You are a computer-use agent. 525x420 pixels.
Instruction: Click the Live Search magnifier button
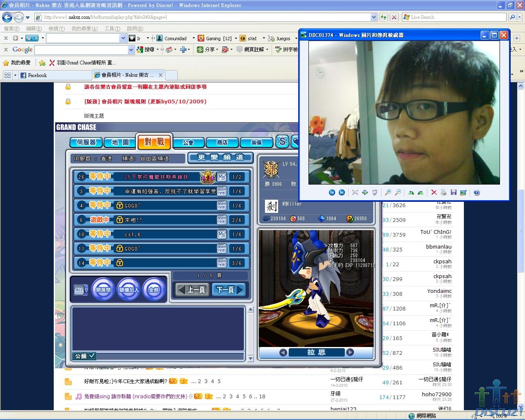(512, 17)
